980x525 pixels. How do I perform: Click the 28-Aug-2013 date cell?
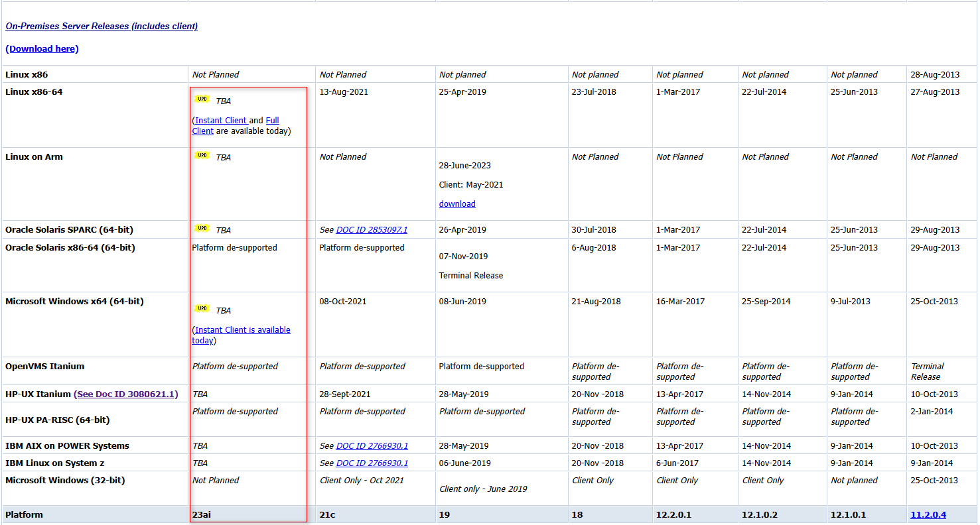tap(935, 75)
